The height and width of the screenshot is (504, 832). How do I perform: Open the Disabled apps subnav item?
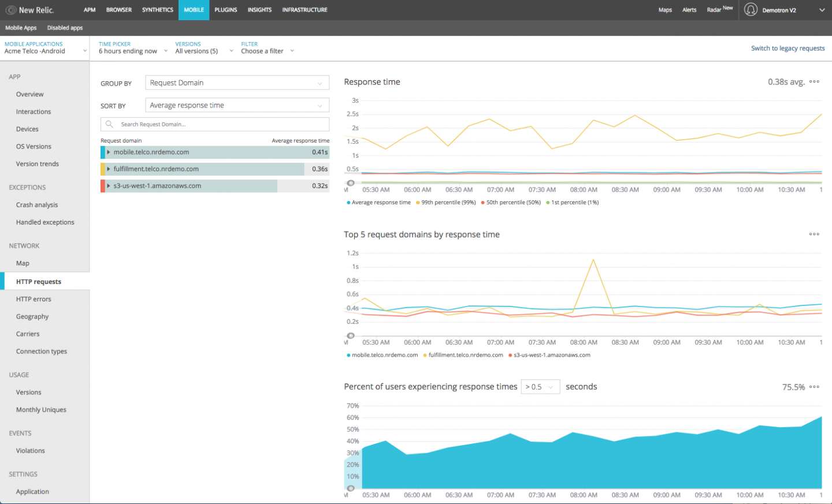click(x=65, y=28)
